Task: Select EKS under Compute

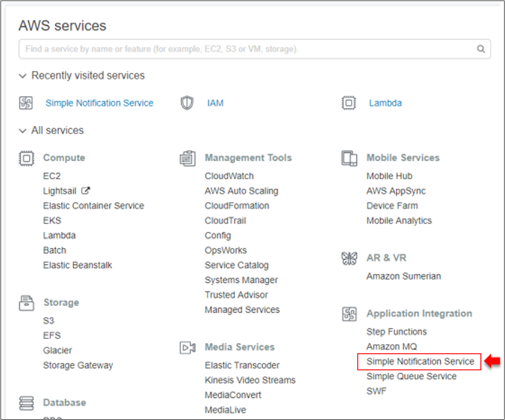Action: pyautogui.click(x=52, y=220)
